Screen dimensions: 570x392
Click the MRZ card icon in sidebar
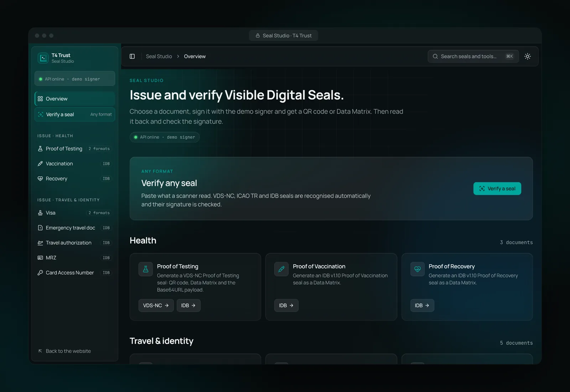click(x=40, y=258)
